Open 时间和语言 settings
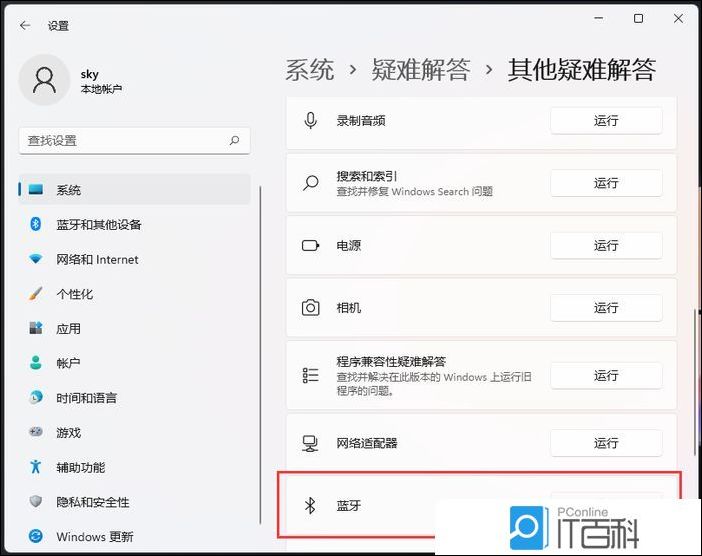The width and height of the screenshot is (702, 556). click(x=134, y=398)
